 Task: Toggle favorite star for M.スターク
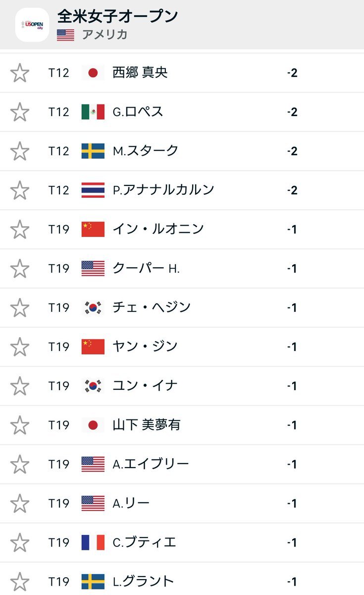[20, 151]
